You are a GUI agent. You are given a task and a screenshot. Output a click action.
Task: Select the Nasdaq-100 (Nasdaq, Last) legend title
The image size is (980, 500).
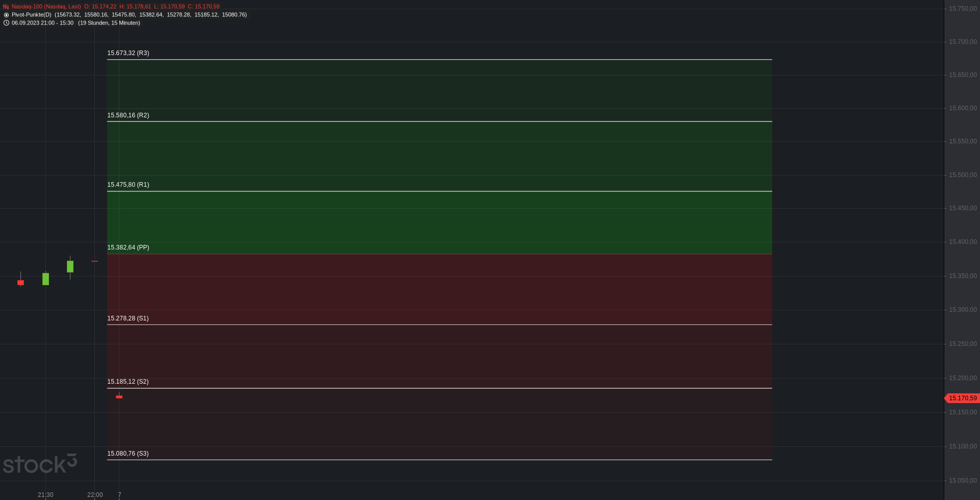tap(46, 7)
